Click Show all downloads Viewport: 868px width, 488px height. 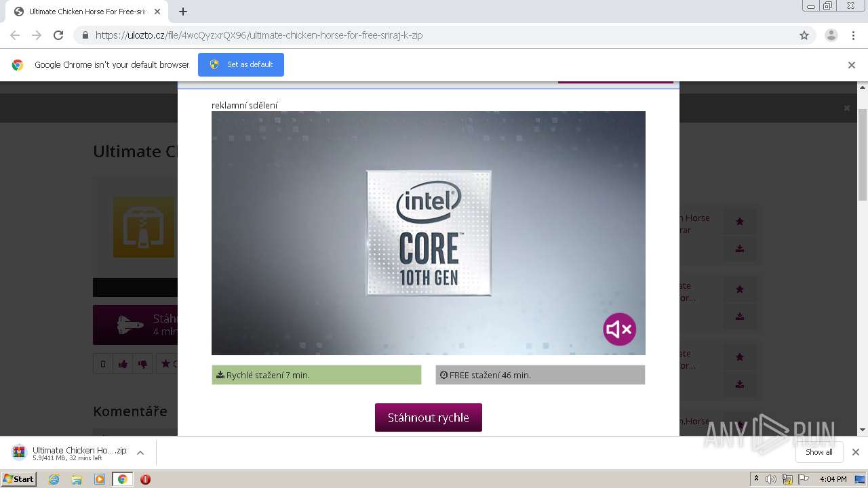819,452
